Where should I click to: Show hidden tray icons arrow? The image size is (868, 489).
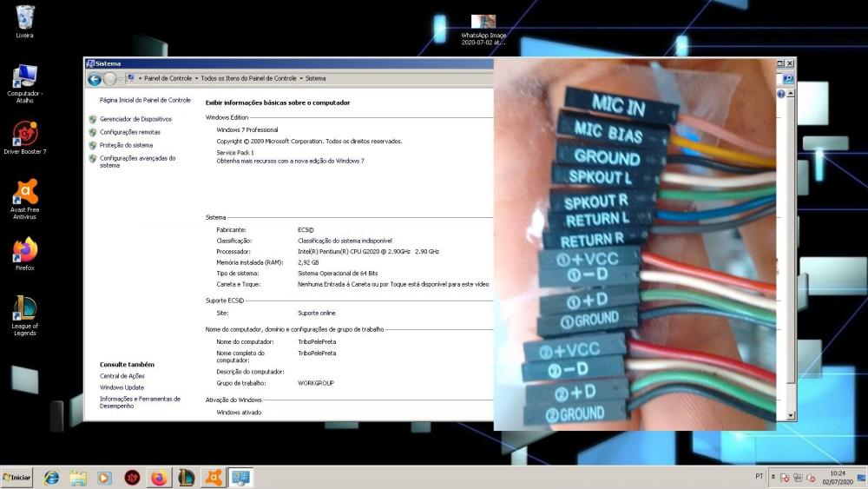tap(773, 477)
